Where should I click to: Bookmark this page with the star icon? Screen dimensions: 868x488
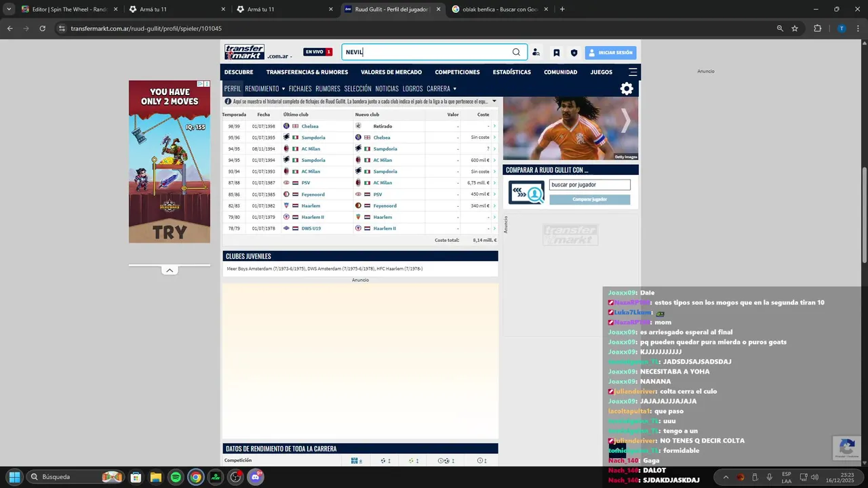pos(795,28)
